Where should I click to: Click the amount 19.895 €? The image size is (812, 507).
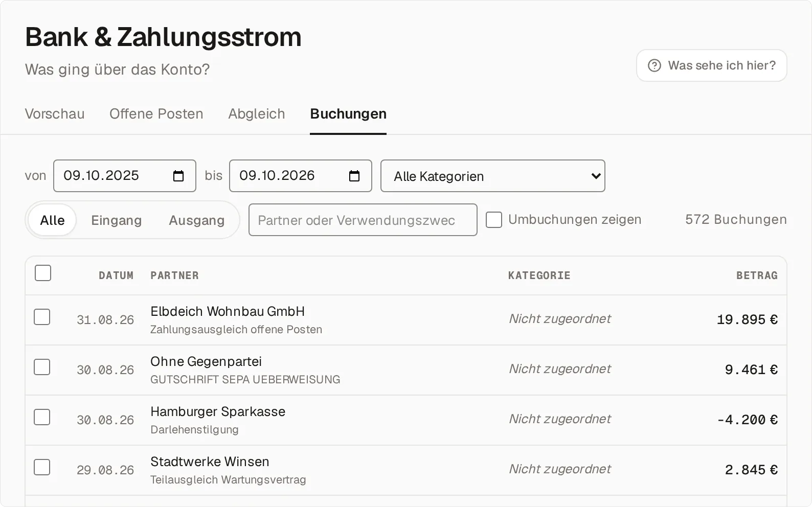tap(747, 319)
